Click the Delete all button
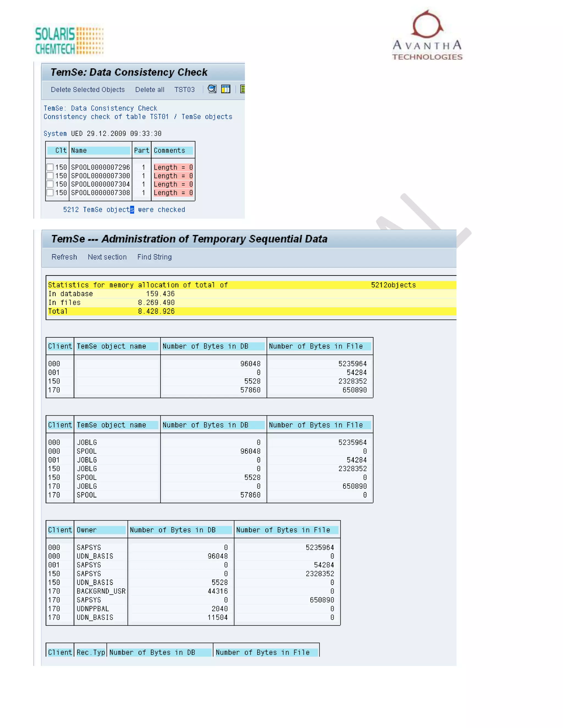Image resolution: width=563 pixels, height=728 pixels. 150,90
